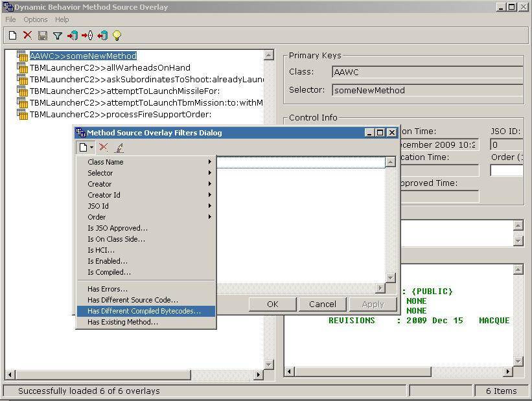Click the red delete filter icon in Filters Dialog
This screenshot has width=532, height=401.
point(103,148)
